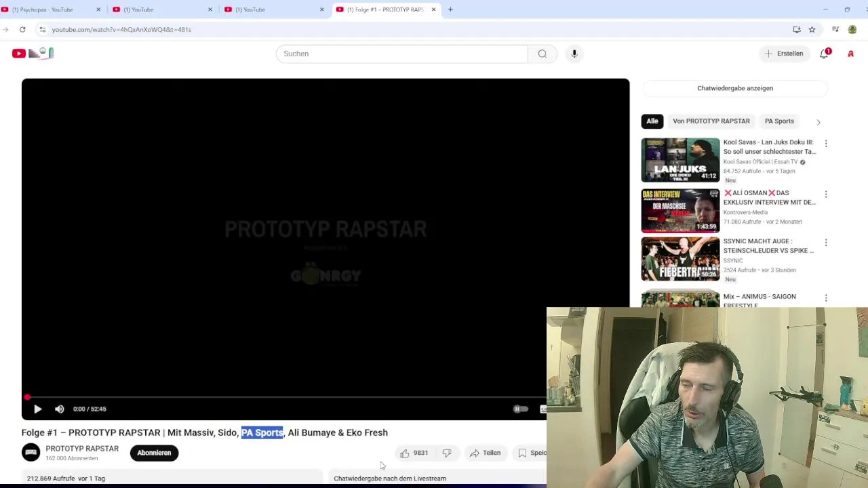Open the Kontrovers-Media channel name
Screen dimensions: 868x488
[745, 212]
